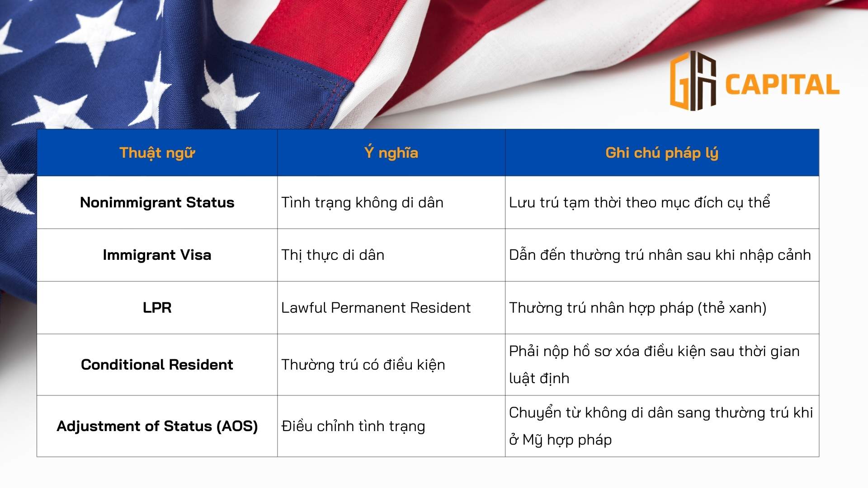Select the Ý nghĩa column header

(x=391, y=153)
